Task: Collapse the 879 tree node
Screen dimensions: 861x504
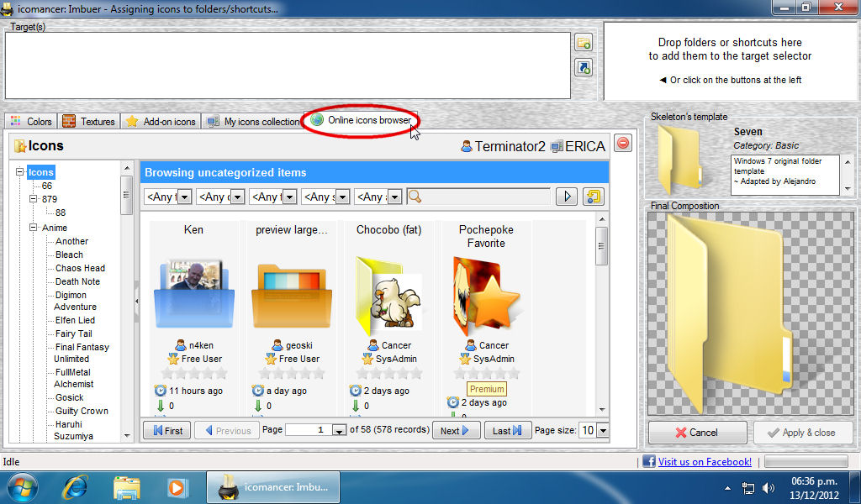Action: pos(33,199)
